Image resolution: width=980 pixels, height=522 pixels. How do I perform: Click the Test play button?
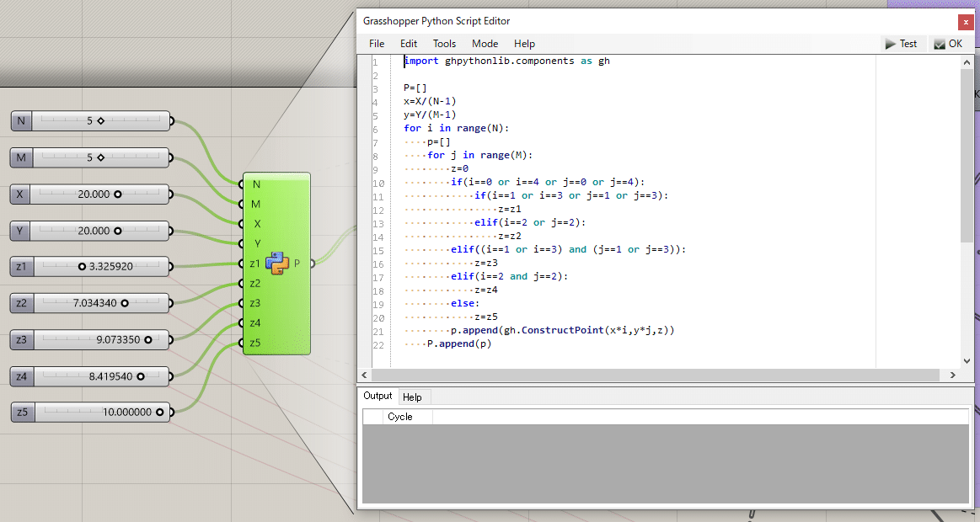(902, 44)
